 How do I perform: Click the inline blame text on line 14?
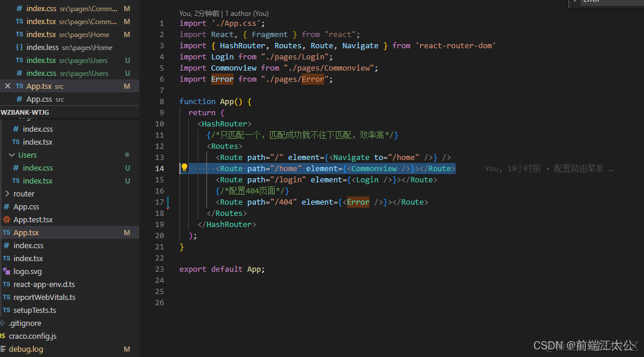549,168
